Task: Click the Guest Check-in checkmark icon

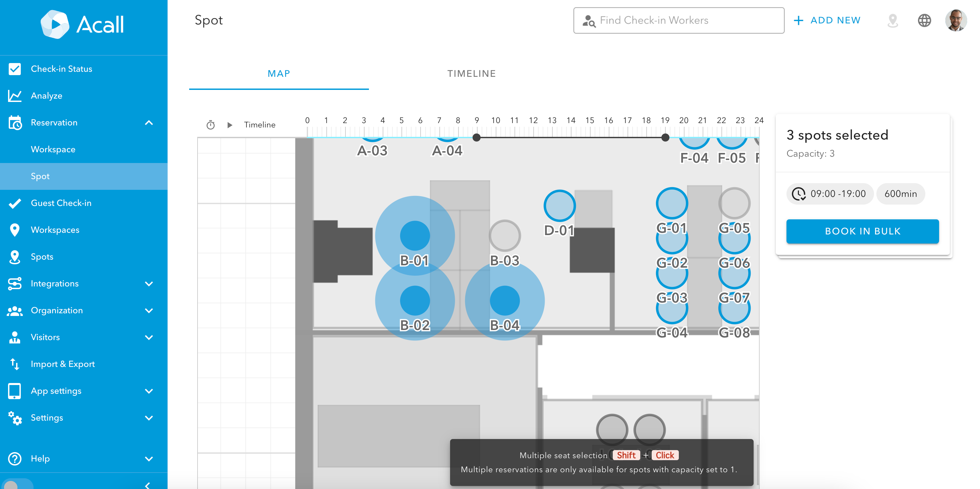Action: [x=14, y=203]
